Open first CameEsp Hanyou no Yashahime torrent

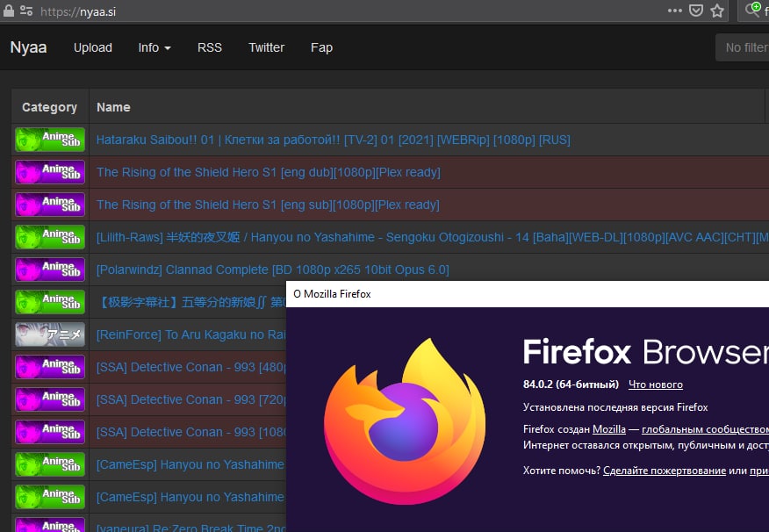(x=190, y=464)
